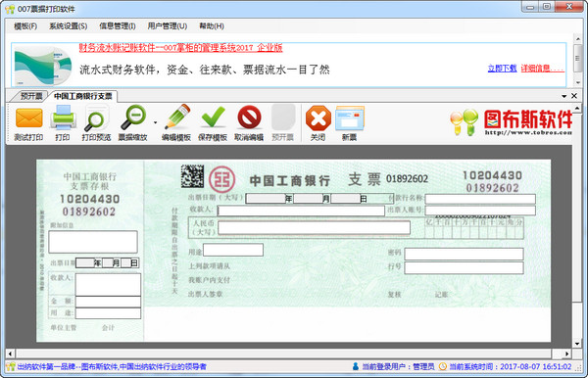Open the red 财务流水账记账软件 headline link
Screen dimensions: 588x378
pos(180,48)
